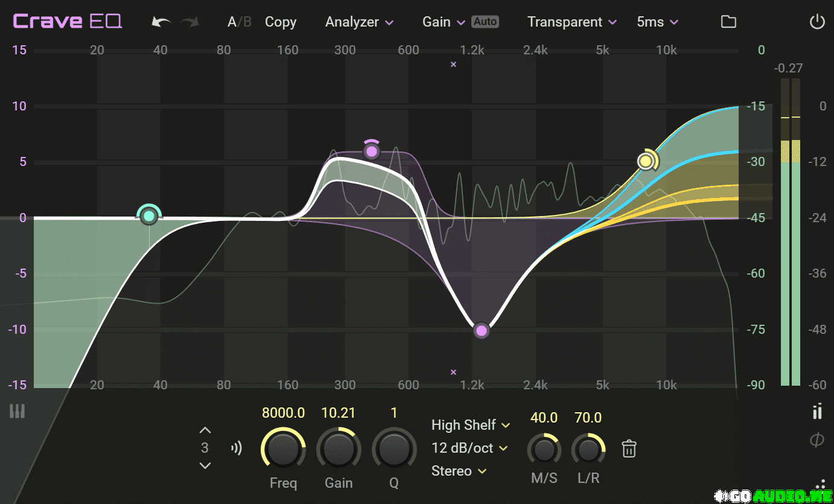
Task: Toggle the plugin power button
Action: (816, 22)
